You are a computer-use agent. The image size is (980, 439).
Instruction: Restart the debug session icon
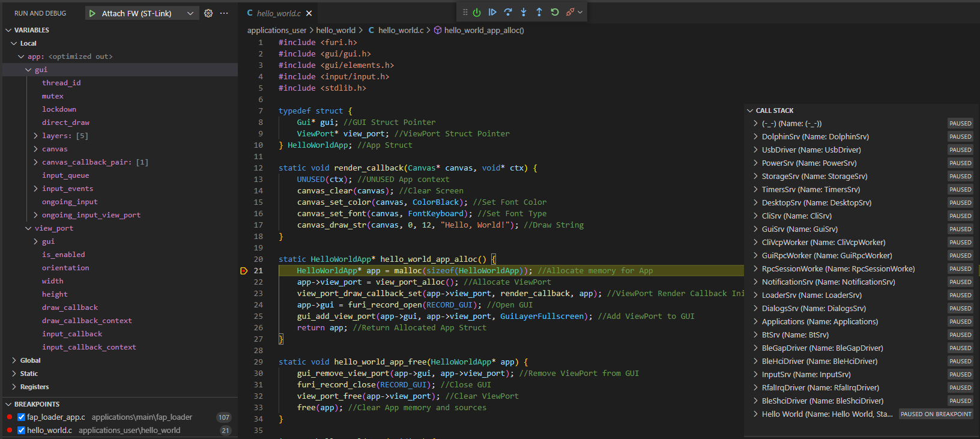point(555,12)
